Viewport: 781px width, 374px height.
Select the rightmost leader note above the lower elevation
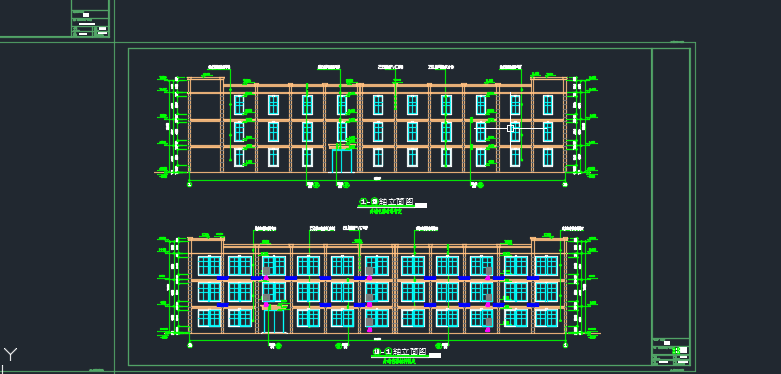[573, 229]
